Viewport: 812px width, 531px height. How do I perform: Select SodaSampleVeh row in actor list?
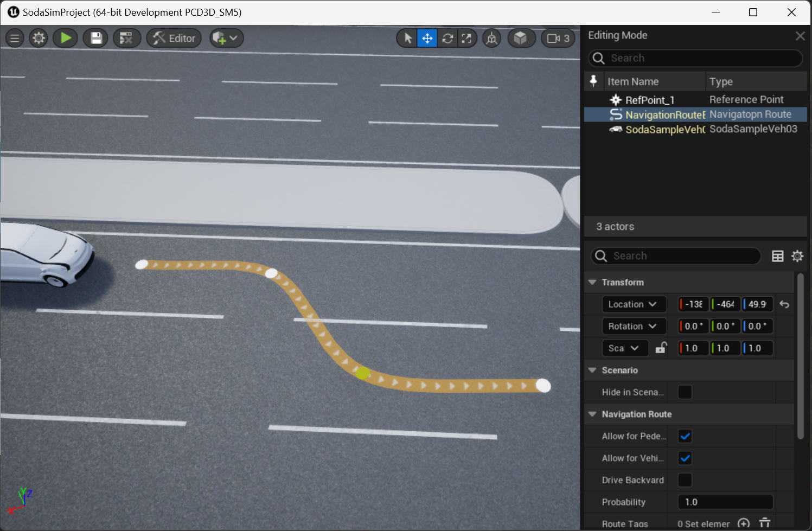[x=695, y=129]
